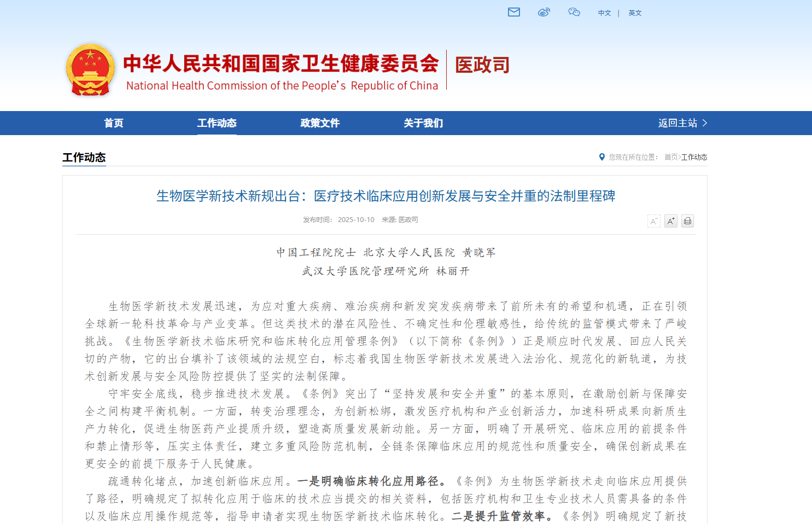The image size is (812, 524).
Task: Print the article using printer icon
Action: pyautogui.click(x=687, y=221)
